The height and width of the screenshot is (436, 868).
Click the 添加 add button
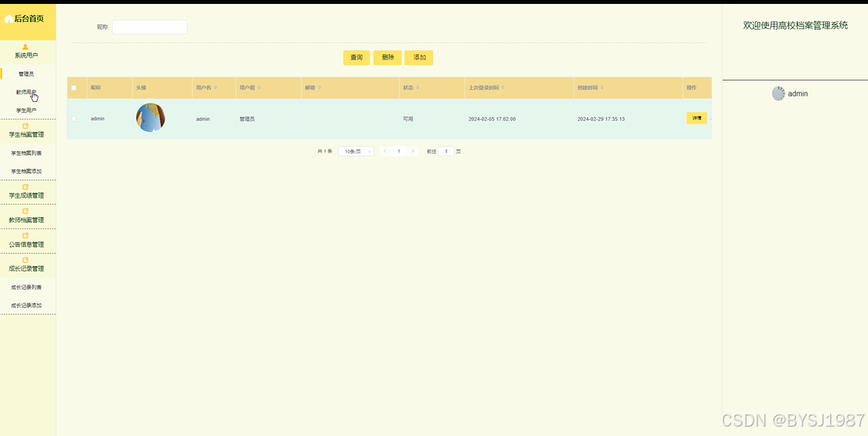click(419, 57)
